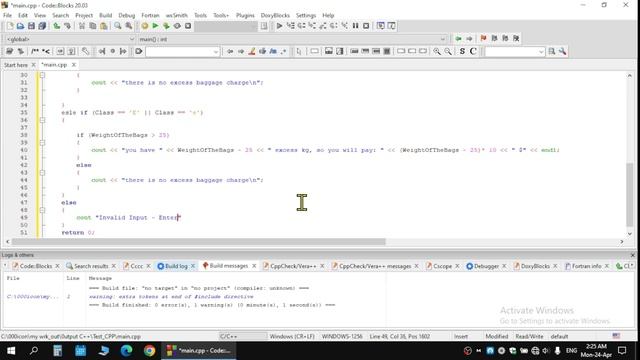Rebuild the project via toolbar icon

[177, 26]
